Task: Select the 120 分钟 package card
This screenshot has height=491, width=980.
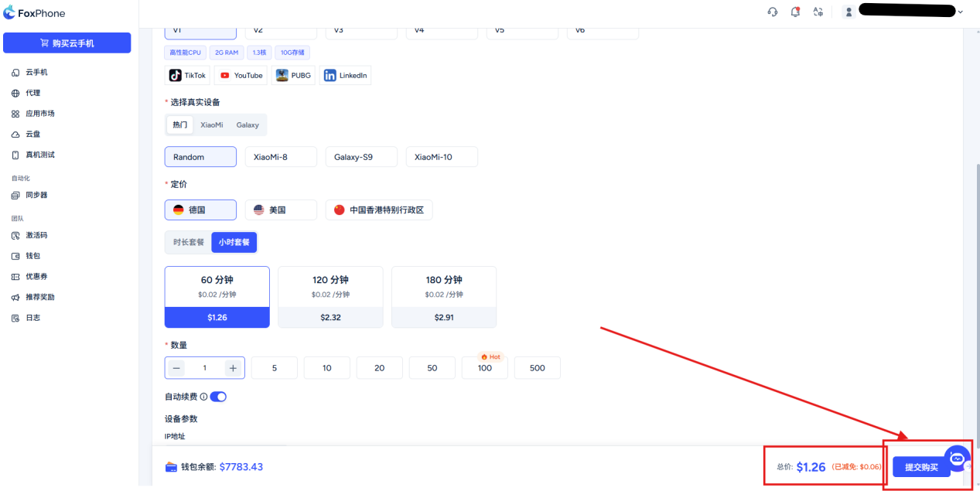Action: pyautogui.click(x=330, y=296)
